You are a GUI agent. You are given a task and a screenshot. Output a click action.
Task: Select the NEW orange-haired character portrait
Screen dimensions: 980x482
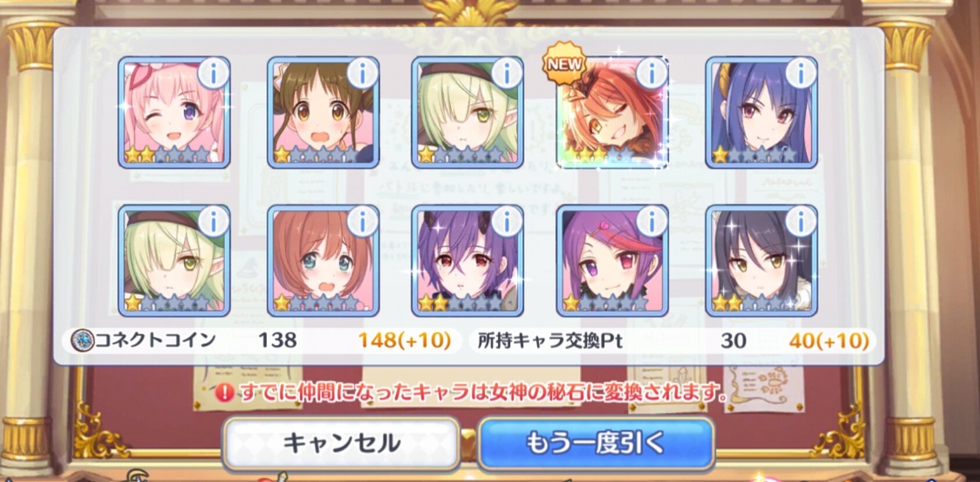pos(612,113)
